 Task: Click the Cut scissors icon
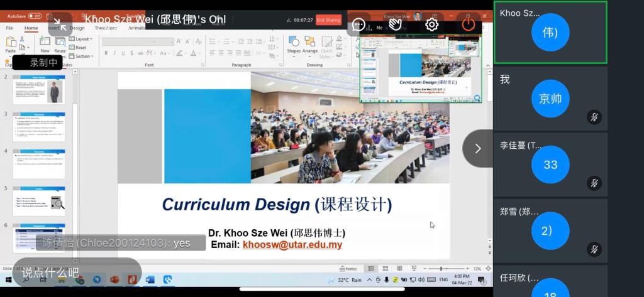[x=22, y=39]
